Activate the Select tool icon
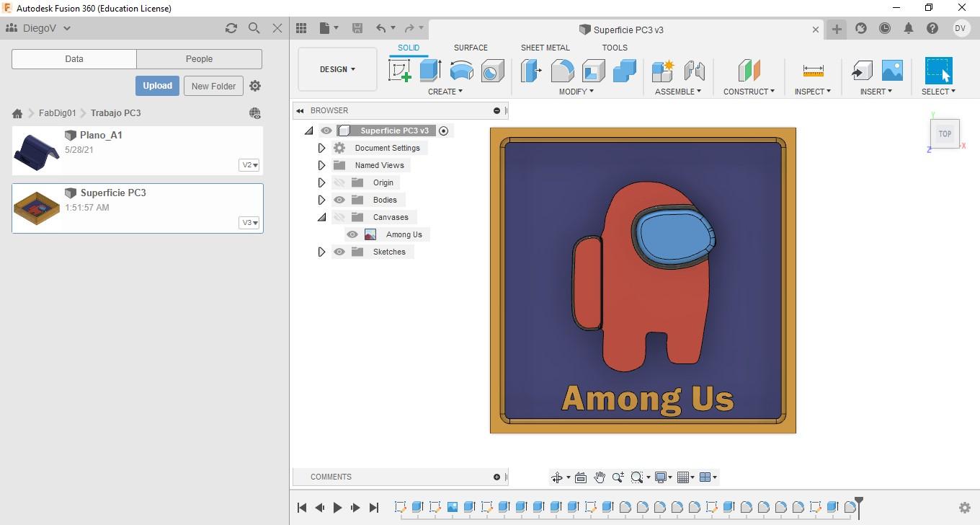The image size is (980, 525). coord(938,71)
